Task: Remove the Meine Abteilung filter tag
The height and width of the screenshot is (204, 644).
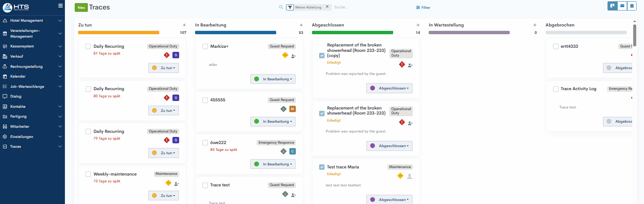Action: click(327, 7)
